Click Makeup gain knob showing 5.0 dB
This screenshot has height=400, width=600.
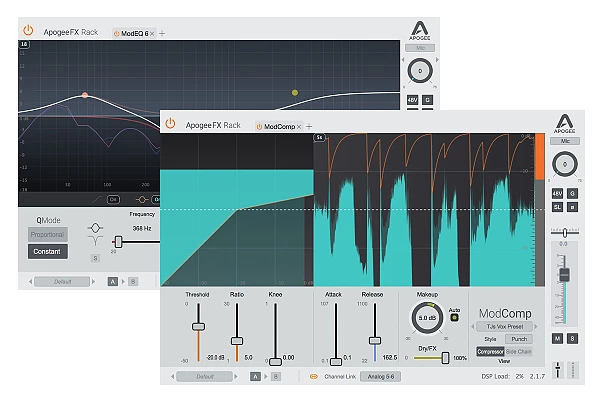click(427, 318)
